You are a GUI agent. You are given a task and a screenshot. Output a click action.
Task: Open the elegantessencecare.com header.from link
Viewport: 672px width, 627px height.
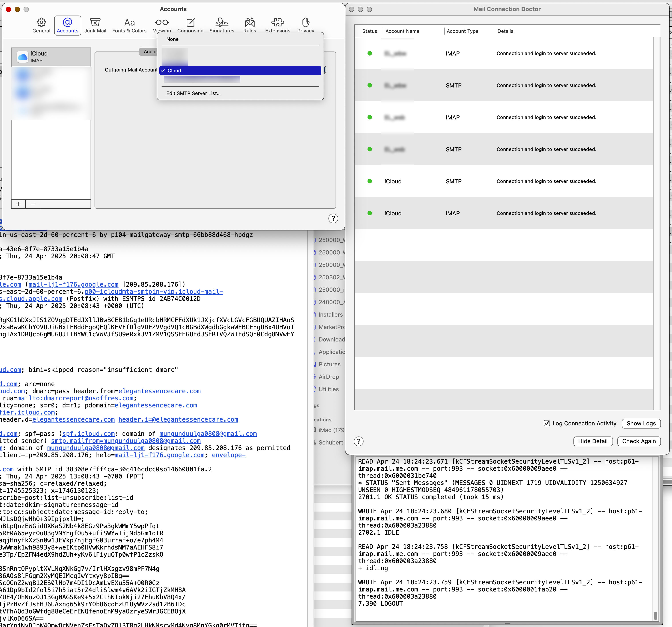pyautogui.click(x=159, y=391)
